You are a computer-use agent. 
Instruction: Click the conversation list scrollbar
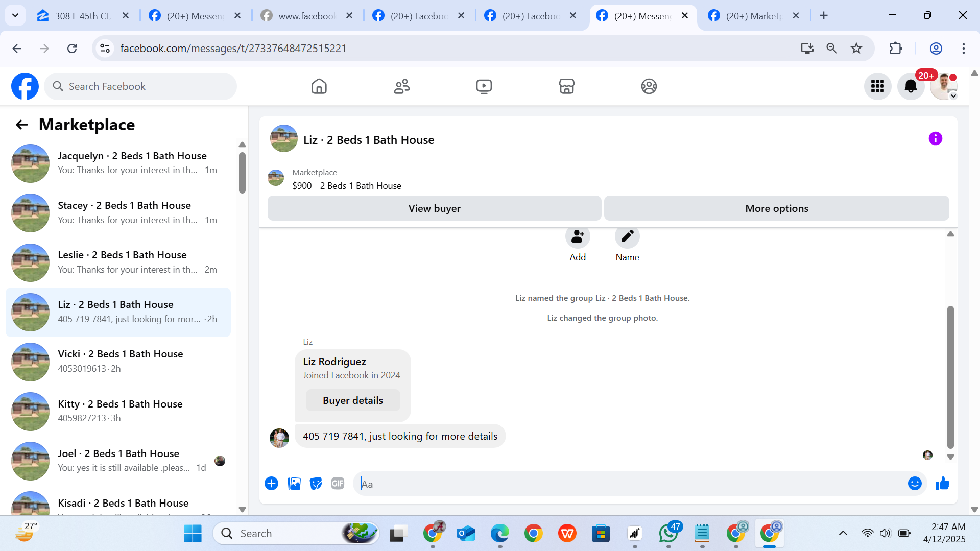[242, 173]
